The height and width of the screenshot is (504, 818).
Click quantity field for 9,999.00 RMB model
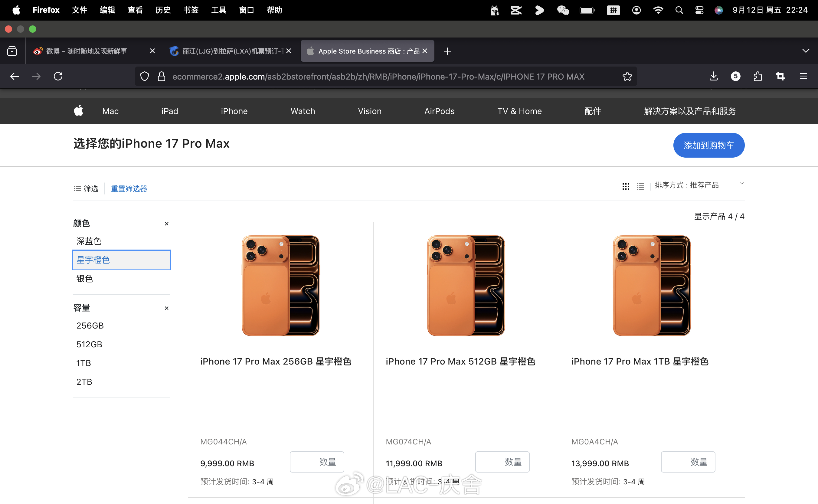317,462
